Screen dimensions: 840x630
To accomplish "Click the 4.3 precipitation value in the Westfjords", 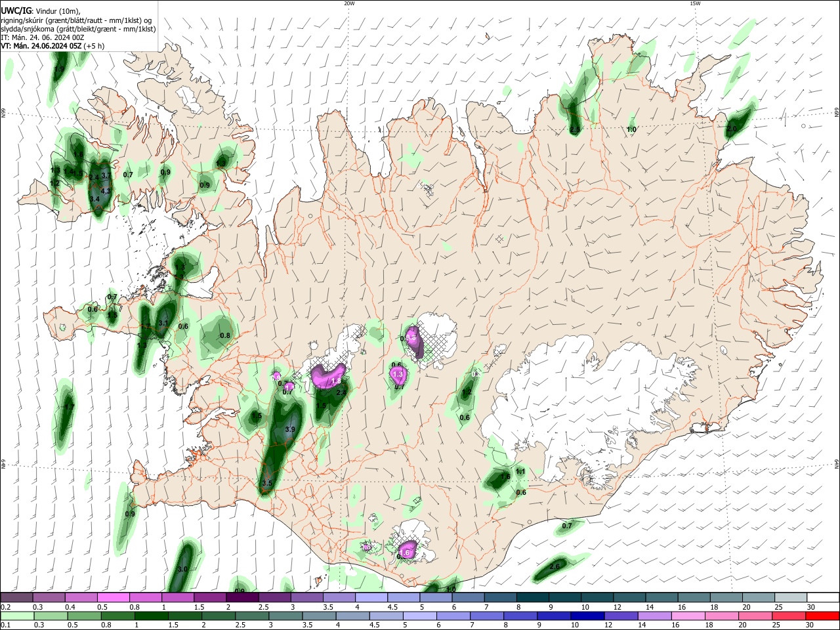I will point(106,191).
